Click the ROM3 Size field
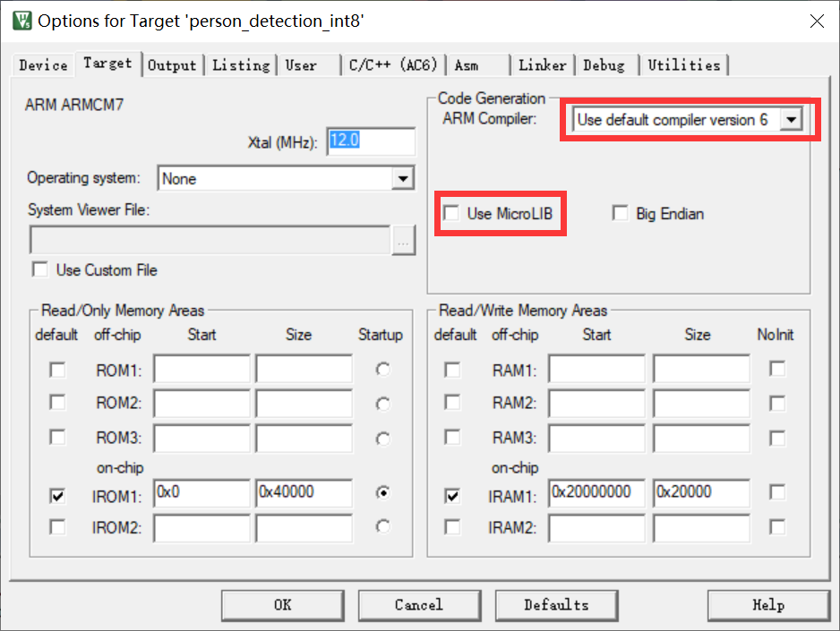Screen dimensions: 840x631 (x=304, y=439)
